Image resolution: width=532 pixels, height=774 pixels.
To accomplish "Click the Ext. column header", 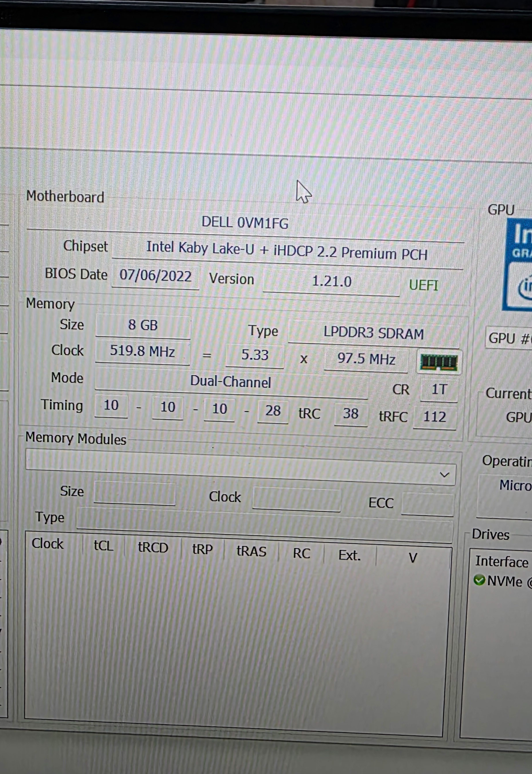I will 350,556.
